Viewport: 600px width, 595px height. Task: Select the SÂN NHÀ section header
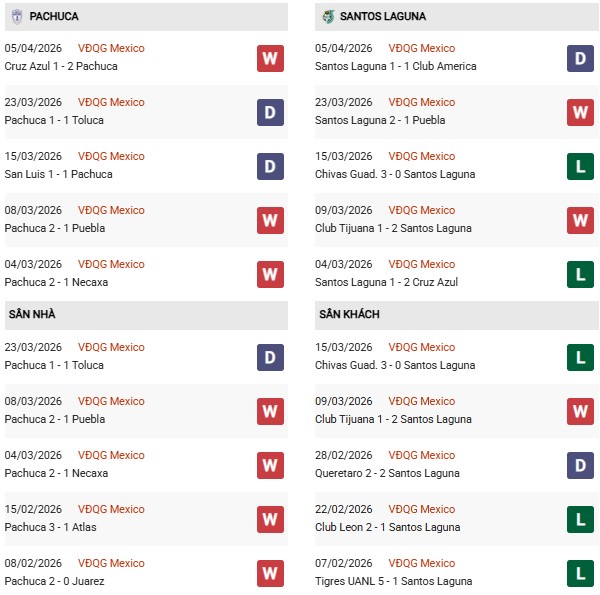tap(32, 314)
